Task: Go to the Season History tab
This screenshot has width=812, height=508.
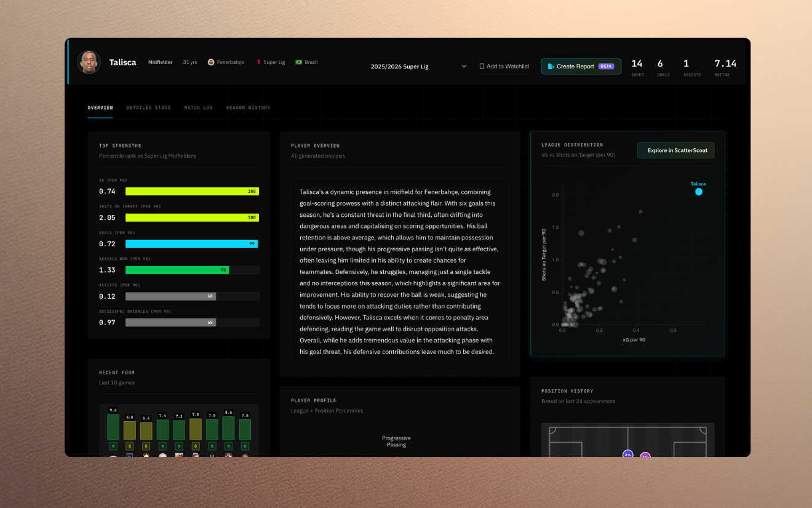Action: [x=248, y=108]
